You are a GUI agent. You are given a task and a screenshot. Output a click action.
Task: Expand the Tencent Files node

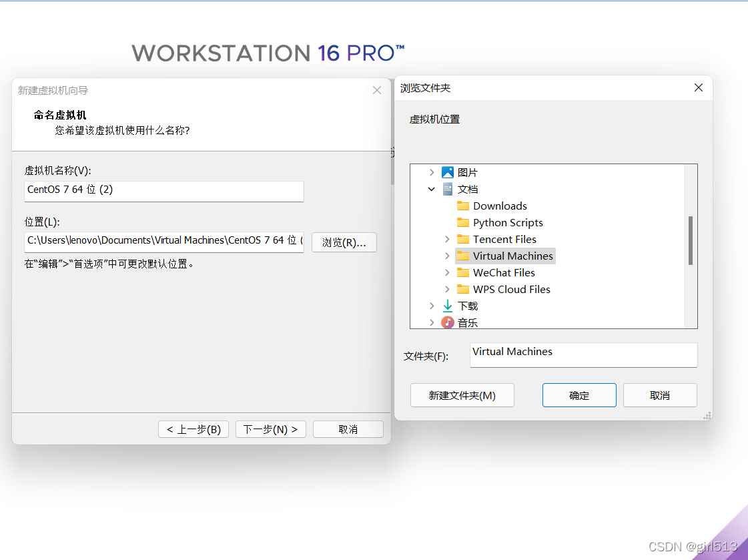(x=447, y=239)
